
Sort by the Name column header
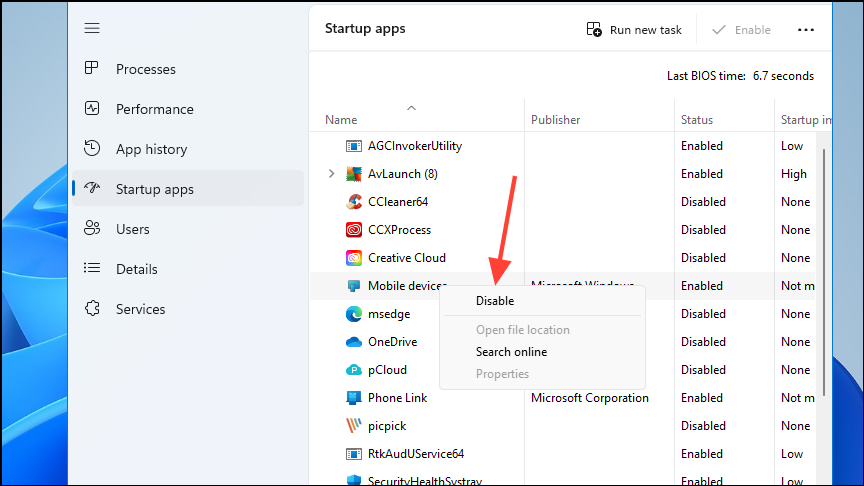tap(341, 120)
